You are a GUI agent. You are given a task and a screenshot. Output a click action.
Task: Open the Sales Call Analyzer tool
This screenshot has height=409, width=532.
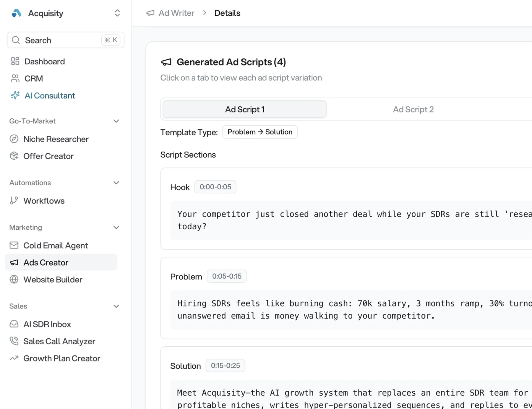pyautogui.click(x=59, y=341)
